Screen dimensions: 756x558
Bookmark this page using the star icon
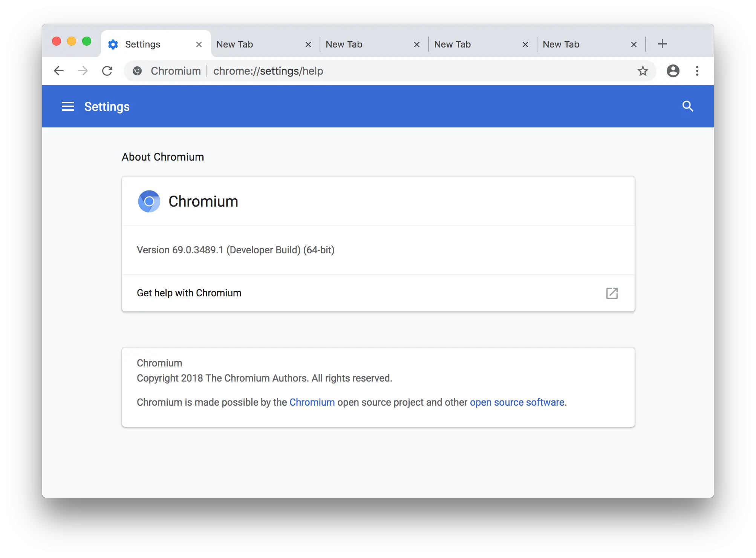pyautogui.click(x=643, y=71)
